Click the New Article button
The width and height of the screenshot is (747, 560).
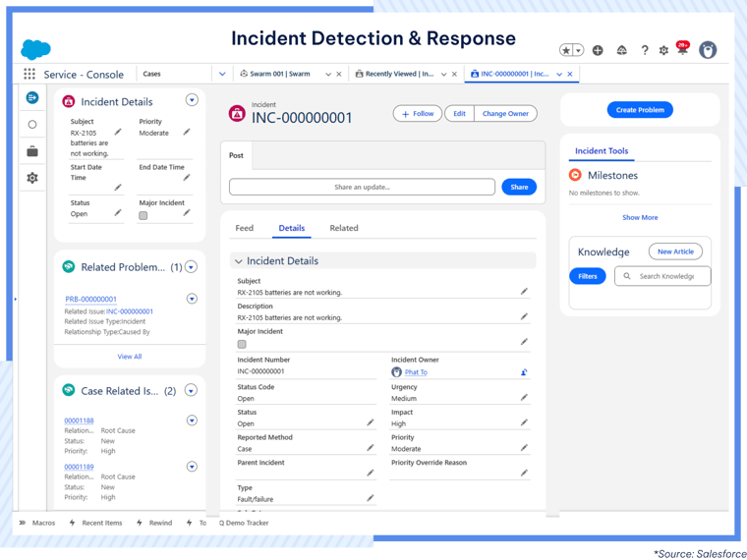click(675, 252)
